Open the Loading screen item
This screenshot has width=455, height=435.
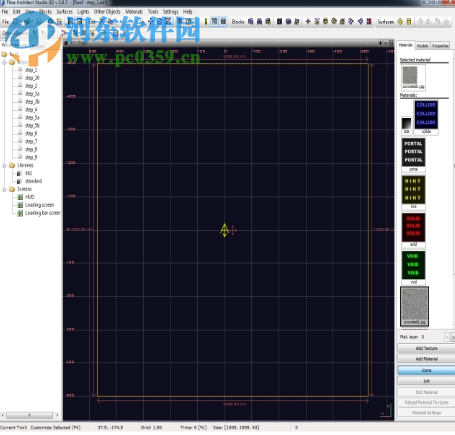point(39,205)
